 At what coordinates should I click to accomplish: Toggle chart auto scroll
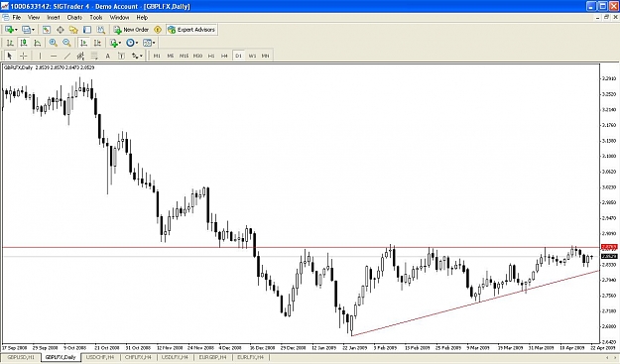coord(83,43)
